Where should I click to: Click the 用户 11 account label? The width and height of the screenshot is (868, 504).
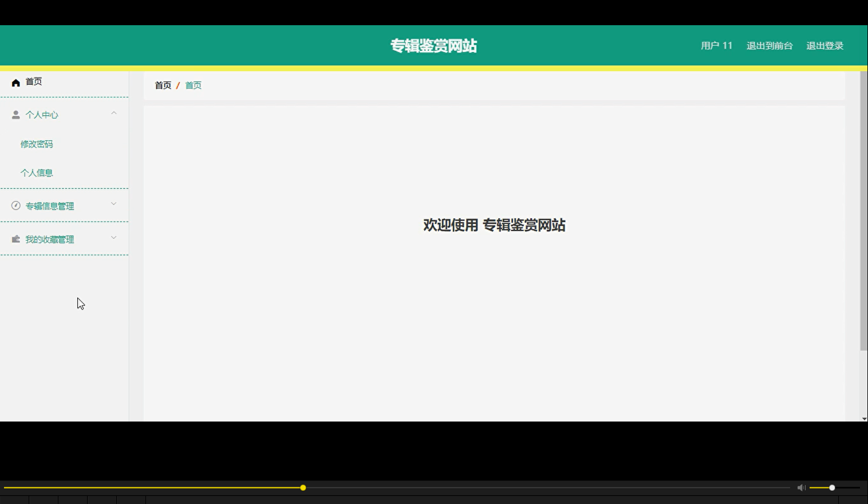716,45
